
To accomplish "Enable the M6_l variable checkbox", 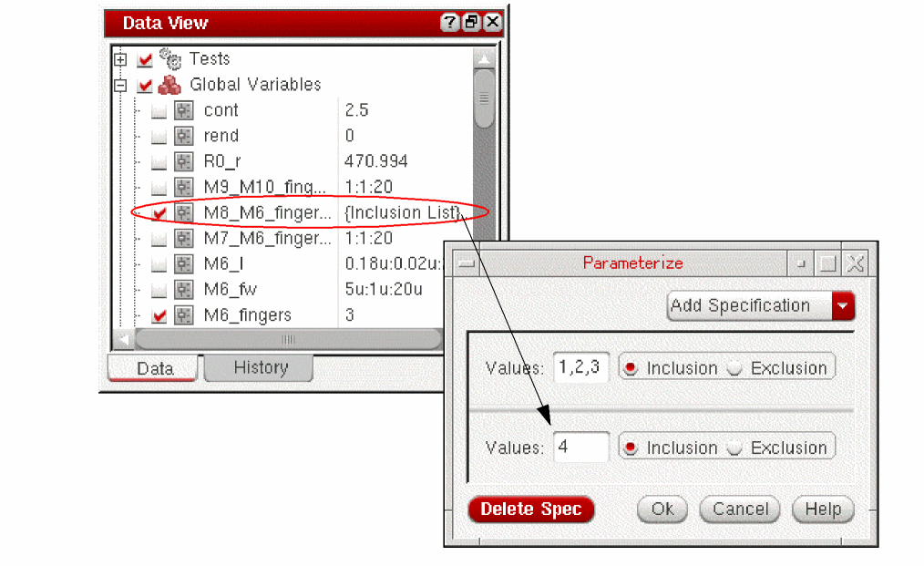I will (x=159, y=265).
